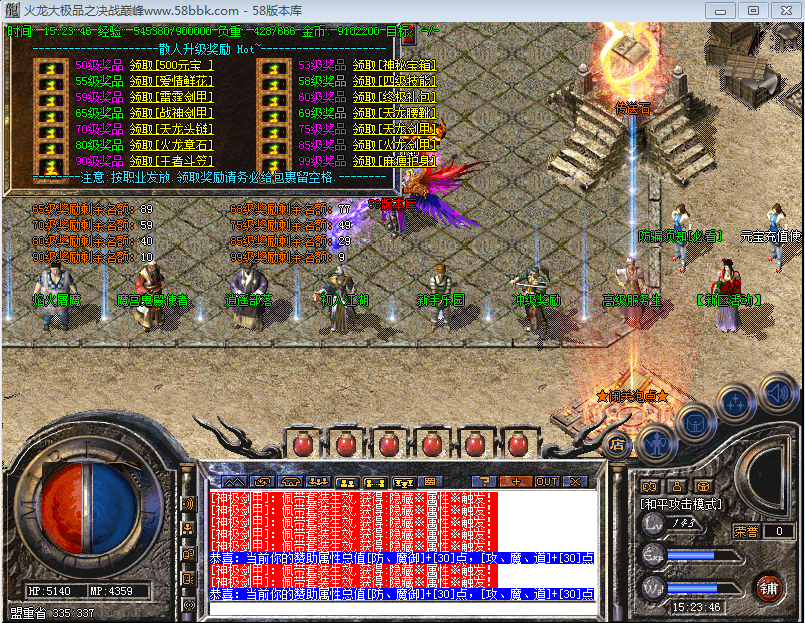
Task: Talk to the 逍遥部落 NPC
Action: point(248,298)
